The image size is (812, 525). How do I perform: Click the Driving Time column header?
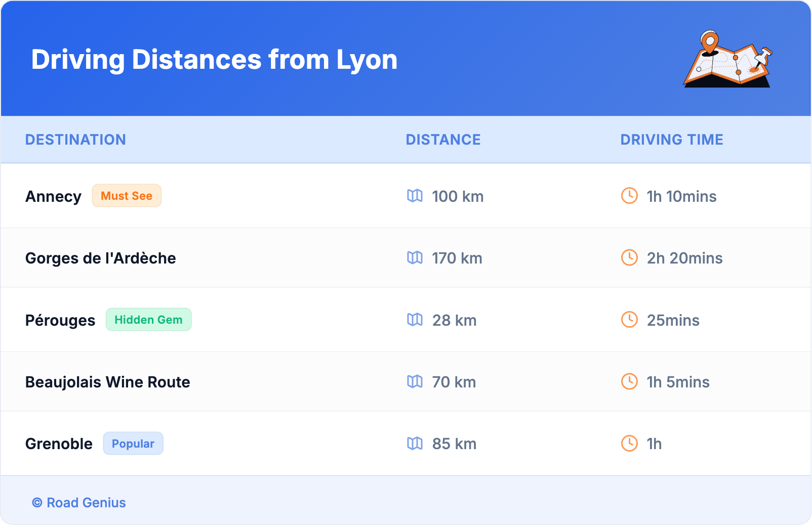click(671, 140)
